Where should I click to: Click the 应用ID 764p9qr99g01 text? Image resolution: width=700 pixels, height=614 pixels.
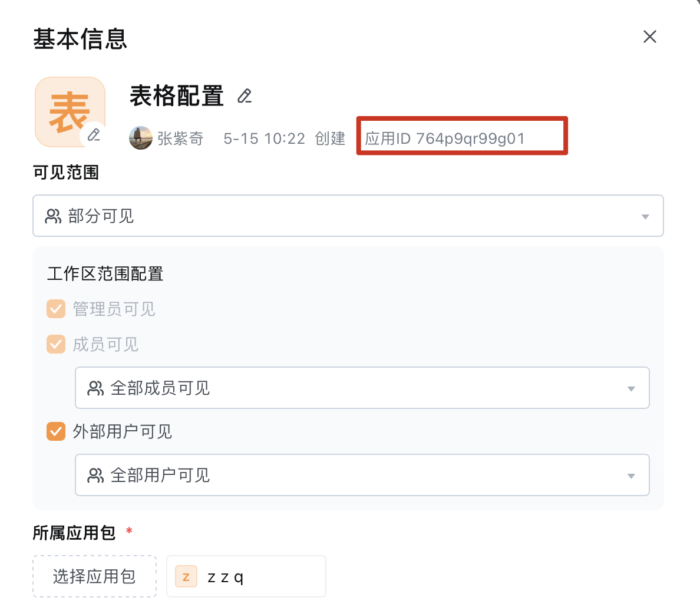coord(445,138)
